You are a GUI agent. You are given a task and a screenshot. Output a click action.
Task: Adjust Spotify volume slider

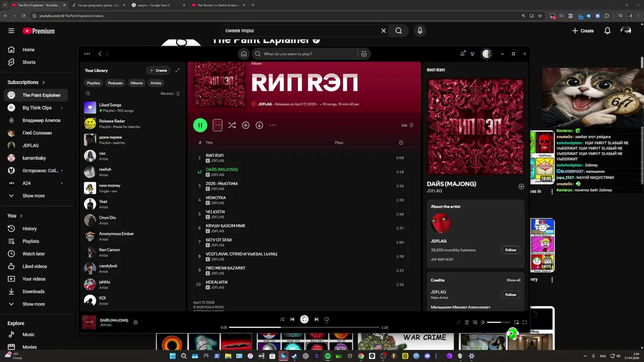click(498, 322)
